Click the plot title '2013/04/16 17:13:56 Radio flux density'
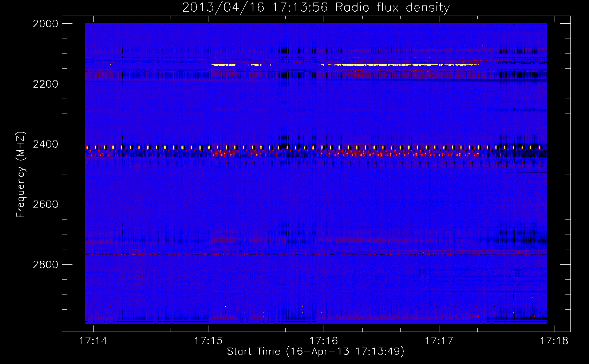The width and height of the screenshot is (589, 364). [316, 8]
